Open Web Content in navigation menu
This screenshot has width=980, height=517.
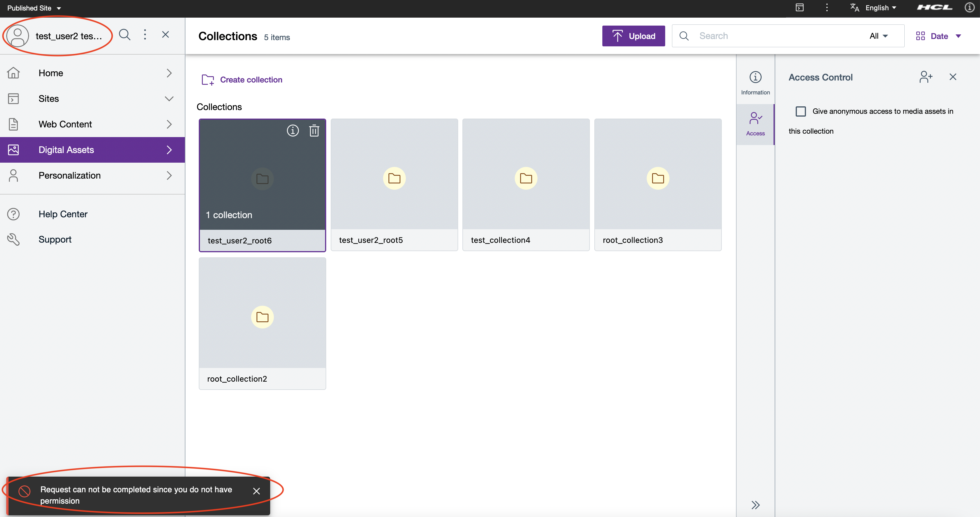click(65, 124)
